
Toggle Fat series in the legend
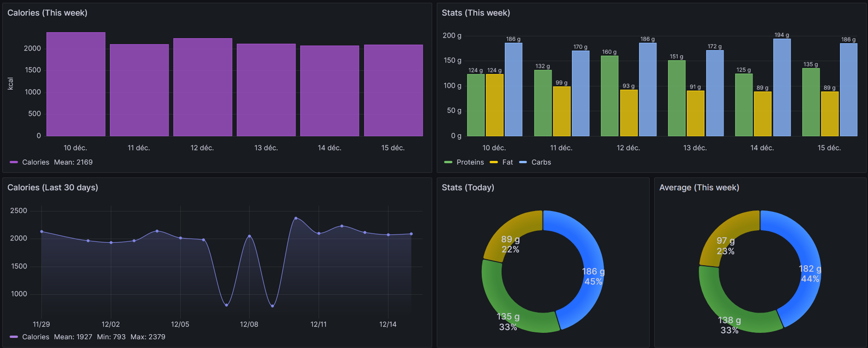pyautogui.click(x=508, y=162)
